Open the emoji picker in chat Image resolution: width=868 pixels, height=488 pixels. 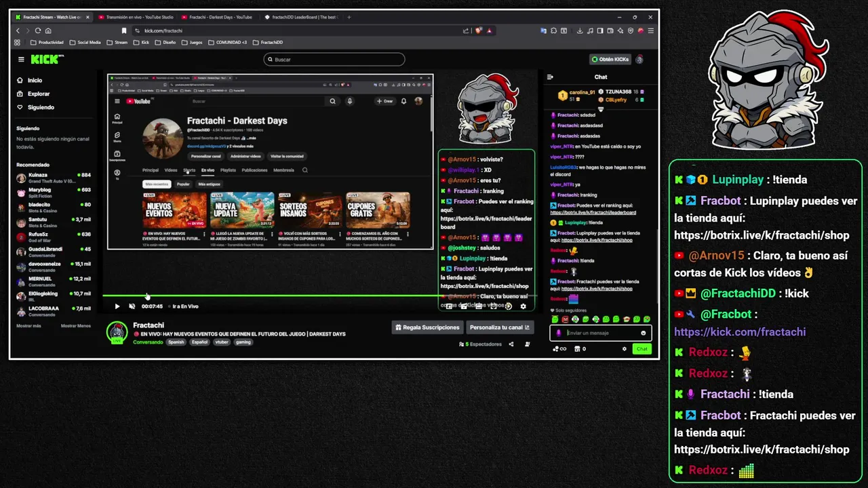644,333
